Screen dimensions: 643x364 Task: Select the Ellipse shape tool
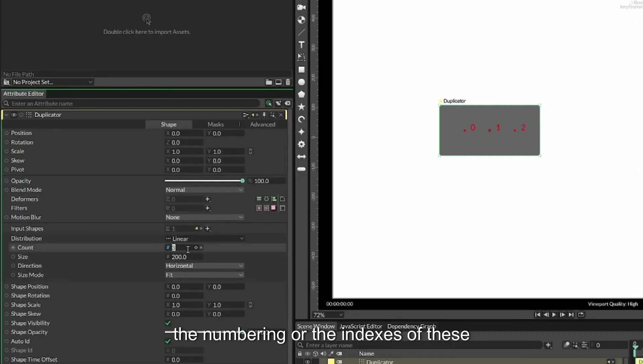click(301, 82)
